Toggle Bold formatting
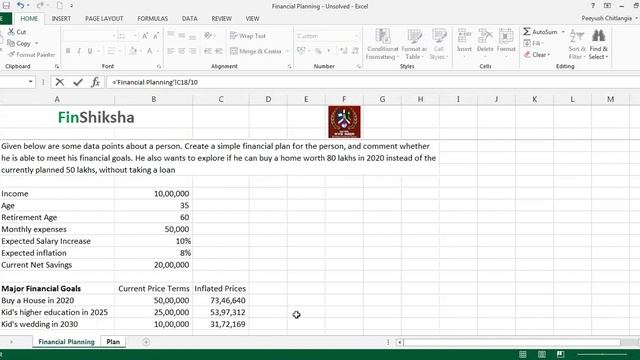 68,51
